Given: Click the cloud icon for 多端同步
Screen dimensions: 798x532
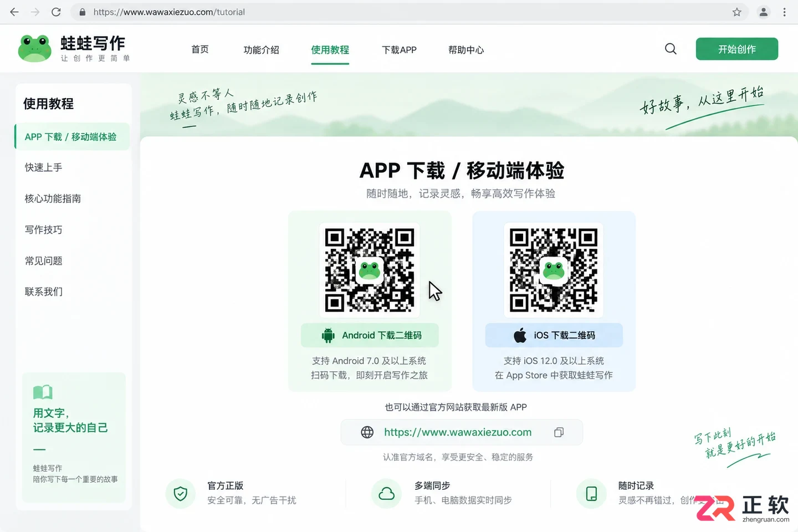Looking at the screenshot, I should tap(386, 493).
